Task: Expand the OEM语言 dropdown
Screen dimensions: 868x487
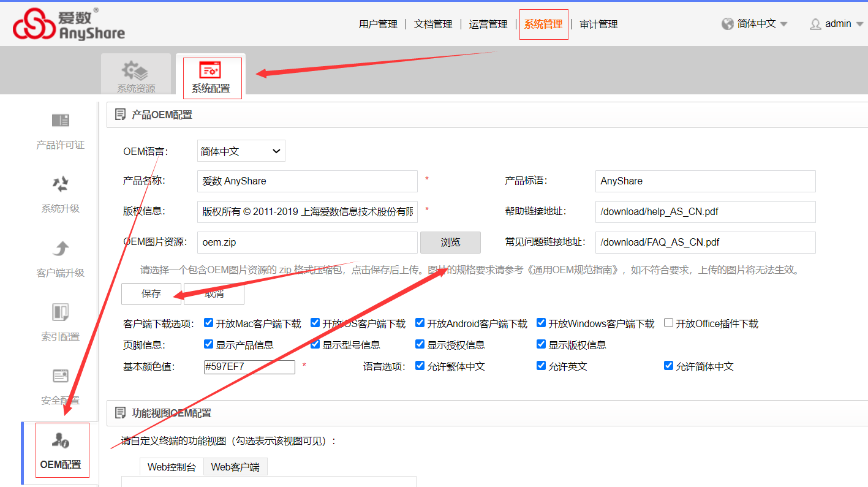Action: tap(241, 151)
